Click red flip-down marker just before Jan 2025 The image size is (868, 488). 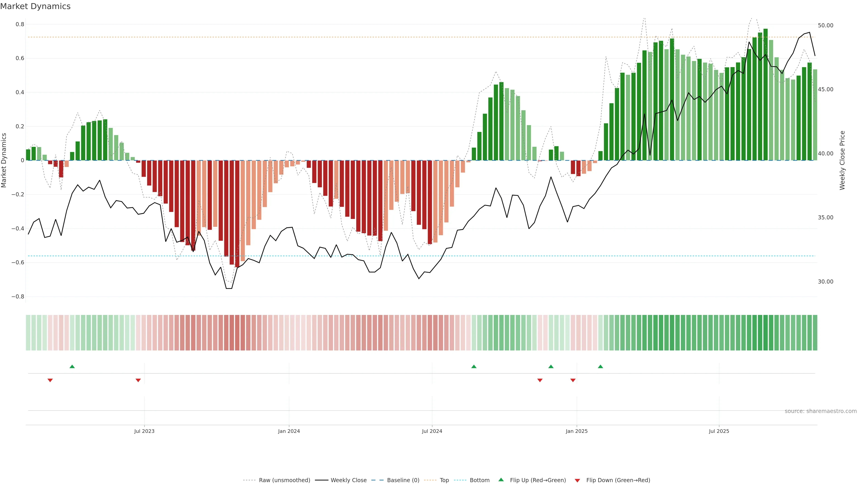coord(573,380)
